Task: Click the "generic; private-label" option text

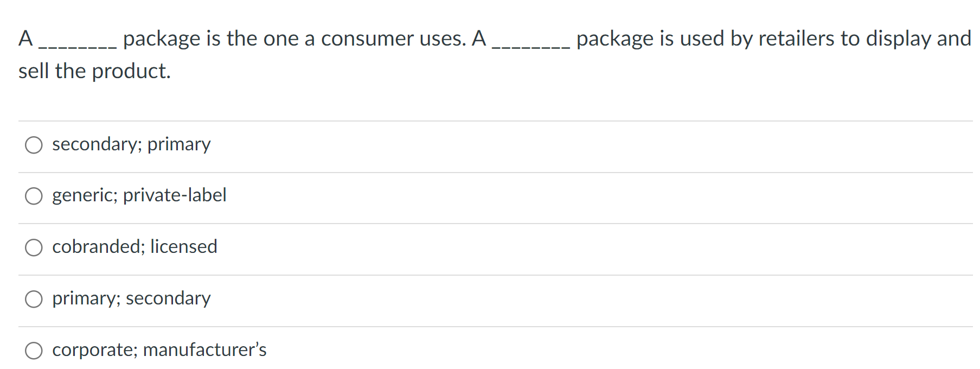Action: pyautogui.click(x=139, y=195)
